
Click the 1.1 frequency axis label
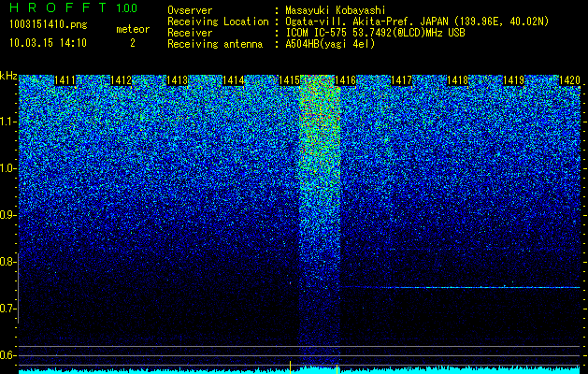[x=7, y=122]
